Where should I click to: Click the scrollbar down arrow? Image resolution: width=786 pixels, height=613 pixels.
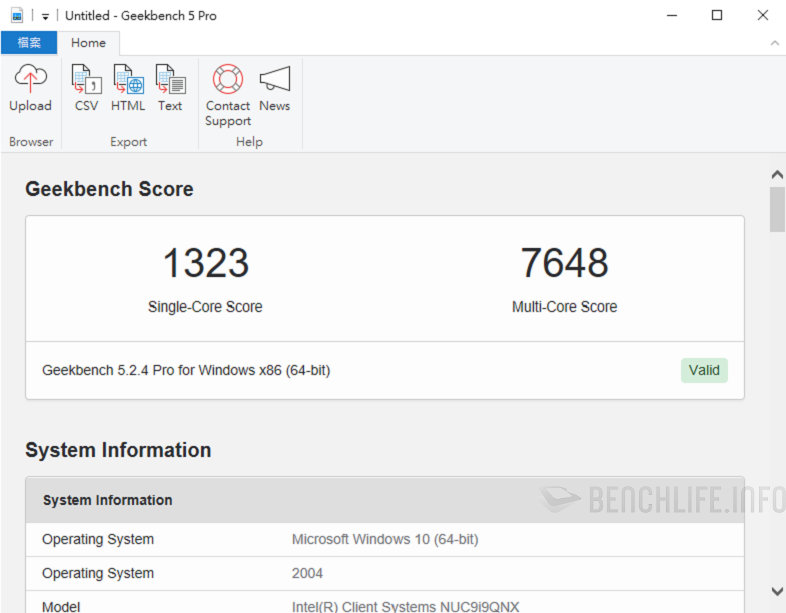click(777, 591)
